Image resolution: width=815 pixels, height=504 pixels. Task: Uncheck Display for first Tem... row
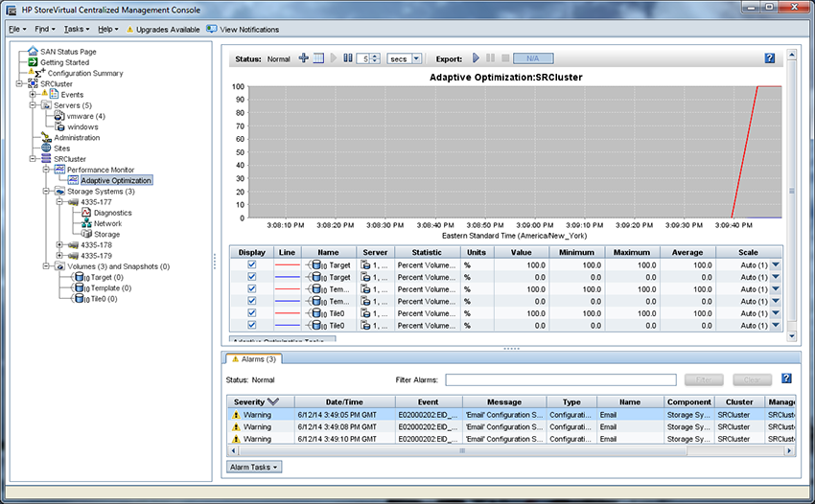(251, 289)
